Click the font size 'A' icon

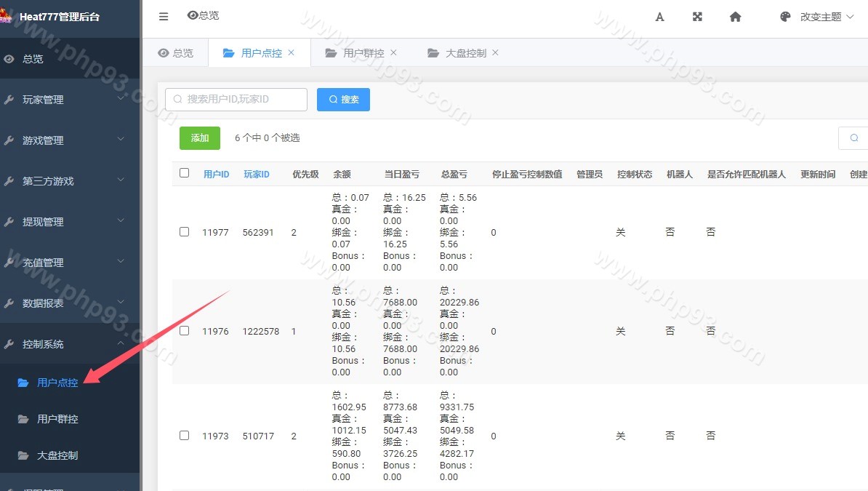[x=659, y=17]
